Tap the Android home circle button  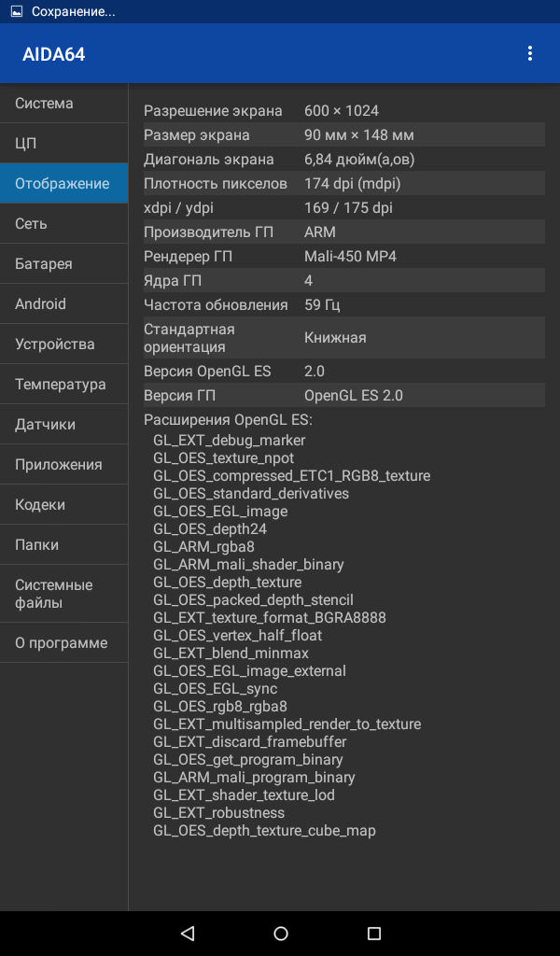(x=280, y=933)
